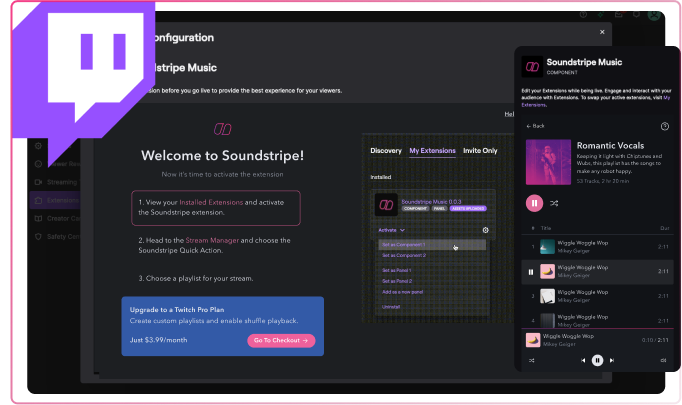Click the help icon beside Back
The width and height of the screenshot is (682, 405).
tap(665, 126)
